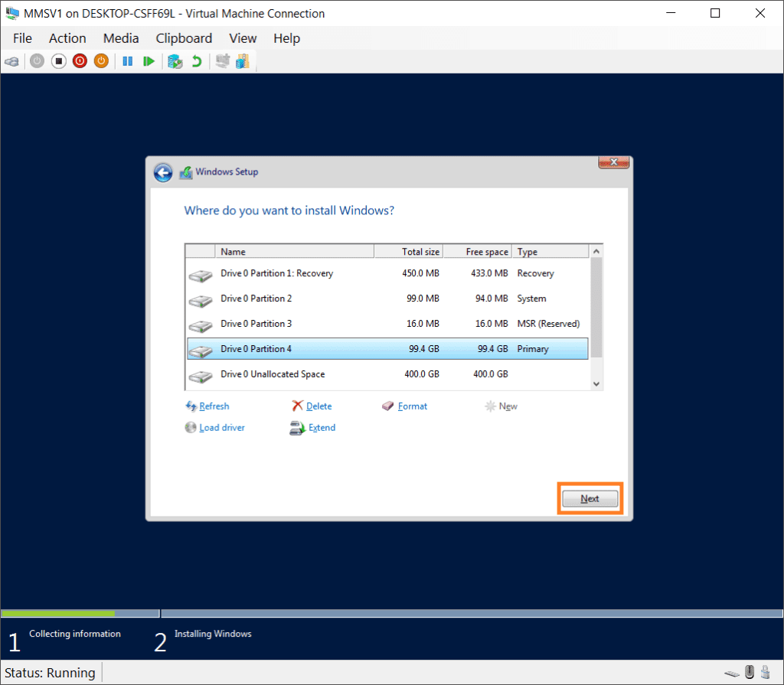Open the Media menu
Viewport: 784px width, 685px height.
tap(121, 38)
